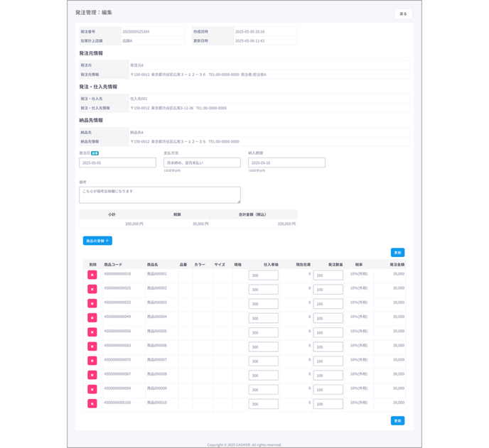489x448 pixels.
Task: Remove product row 商品000003
Action: (92, 303)
